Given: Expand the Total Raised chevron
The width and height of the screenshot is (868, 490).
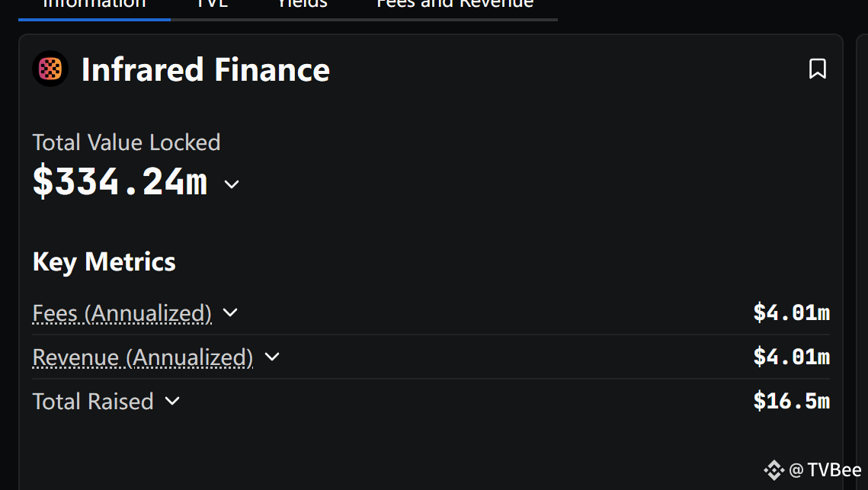Looking at the screenshot, I should tap(172, 401).
